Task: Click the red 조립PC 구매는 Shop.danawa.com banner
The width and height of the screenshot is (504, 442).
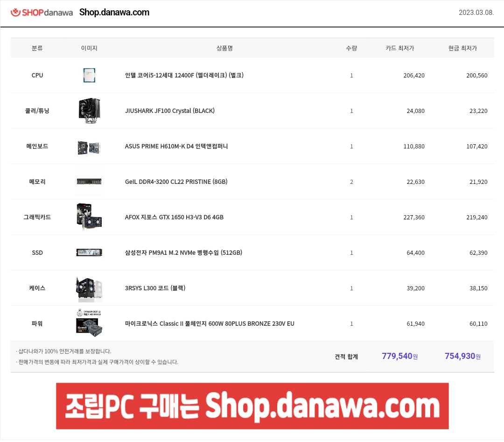Action: coord(252,406)
